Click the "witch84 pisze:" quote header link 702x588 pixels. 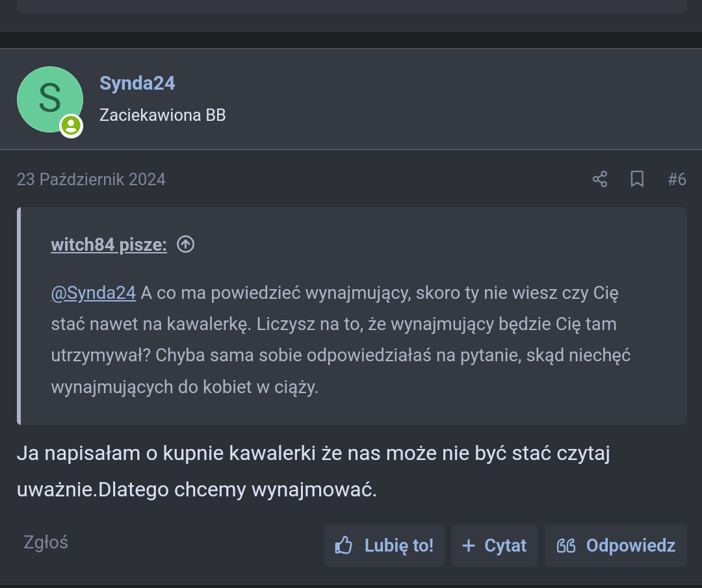click(x=109, y=244)
